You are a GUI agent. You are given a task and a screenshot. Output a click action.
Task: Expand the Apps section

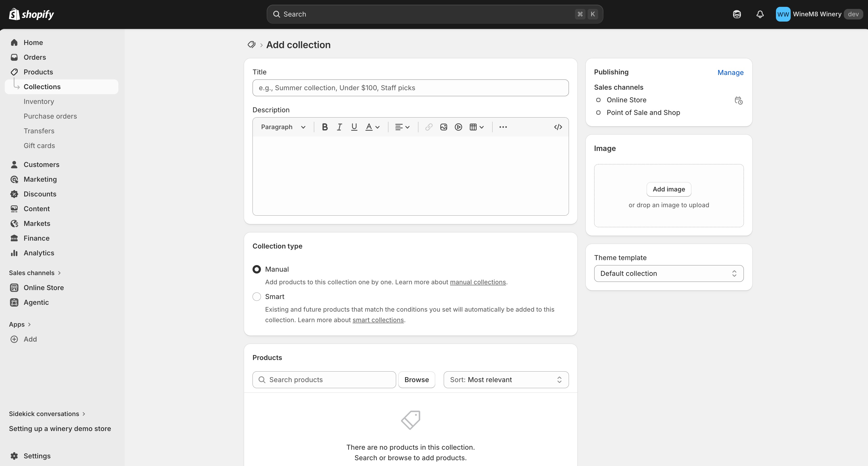coord(20,325)
